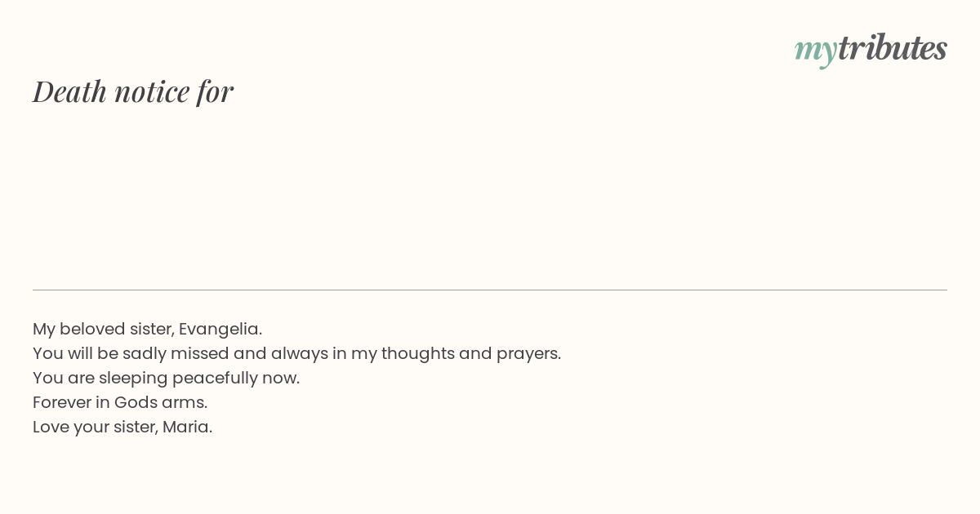Click the line "You are sleeping peacefully now."
980x514 pixels.
pyautogui.click(x=166, y=378)
